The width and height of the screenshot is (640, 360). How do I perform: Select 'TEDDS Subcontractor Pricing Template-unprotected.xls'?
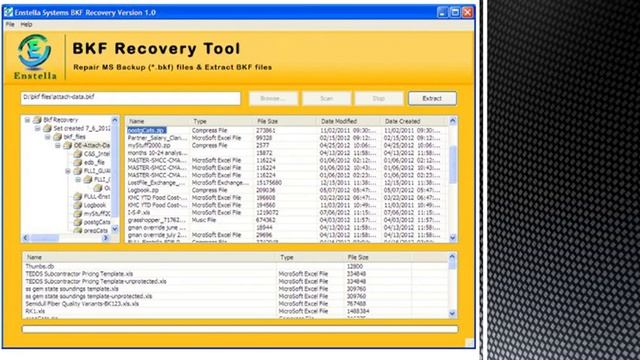[x=236, y=281]
